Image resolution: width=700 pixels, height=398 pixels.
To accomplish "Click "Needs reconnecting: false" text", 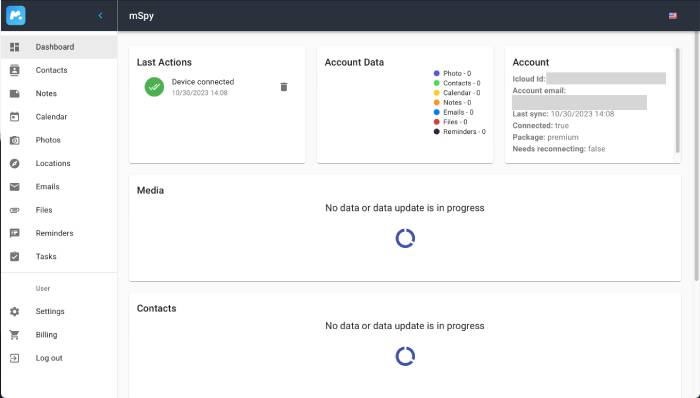I will pos(558,149).
